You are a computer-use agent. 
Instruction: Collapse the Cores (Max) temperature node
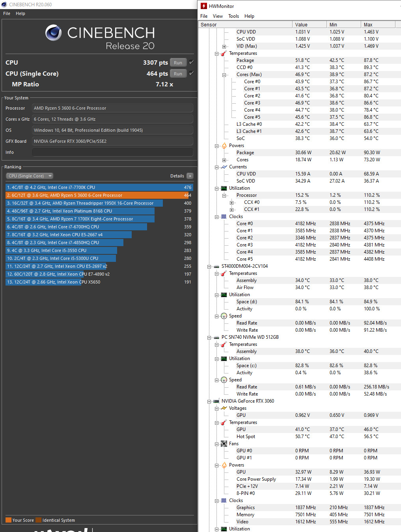[224, 75]
